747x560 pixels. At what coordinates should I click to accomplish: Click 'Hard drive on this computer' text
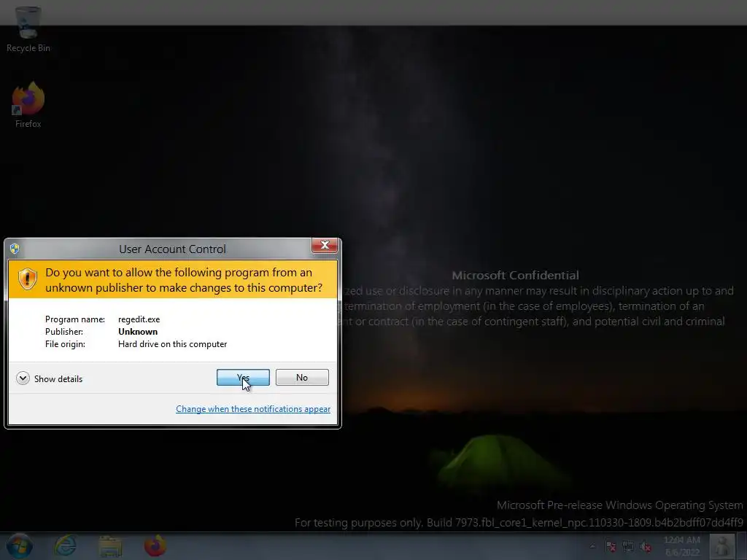(x=172, y=344)
